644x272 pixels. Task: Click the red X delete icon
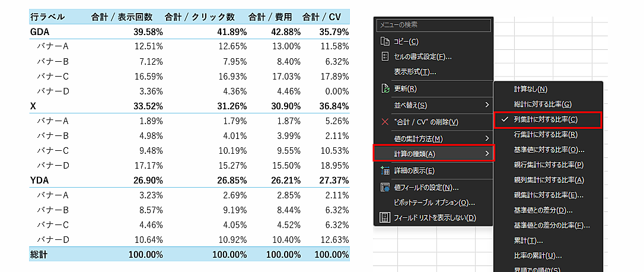click(385, 122)
